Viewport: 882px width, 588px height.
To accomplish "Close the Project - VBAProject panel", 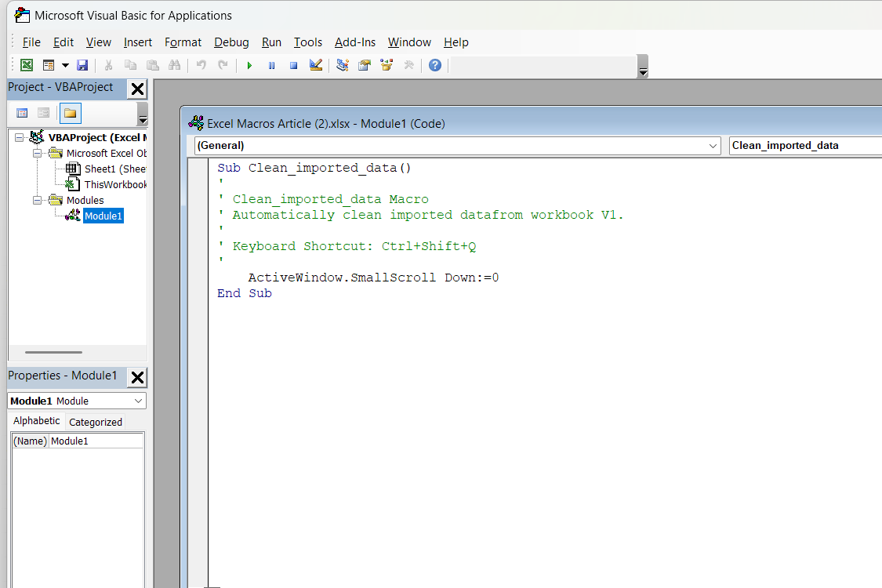I will coord(137,89).
